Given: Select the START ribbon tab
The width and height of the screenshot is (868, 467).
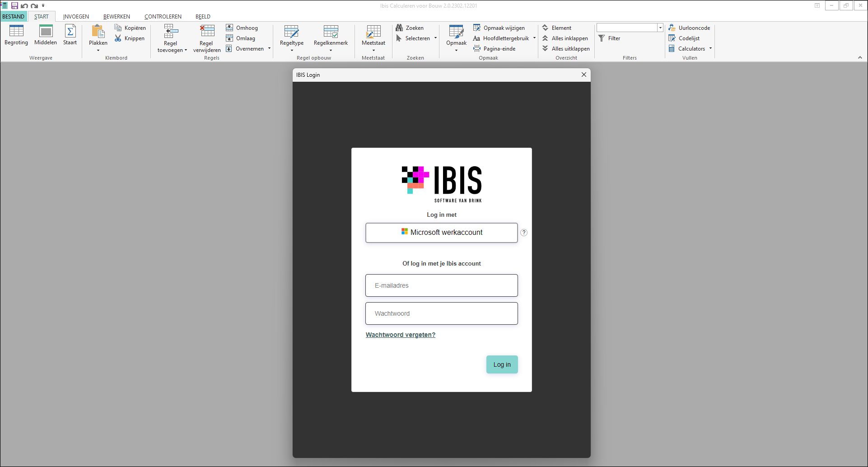Looking at the screenshot, I should (42, 17).
